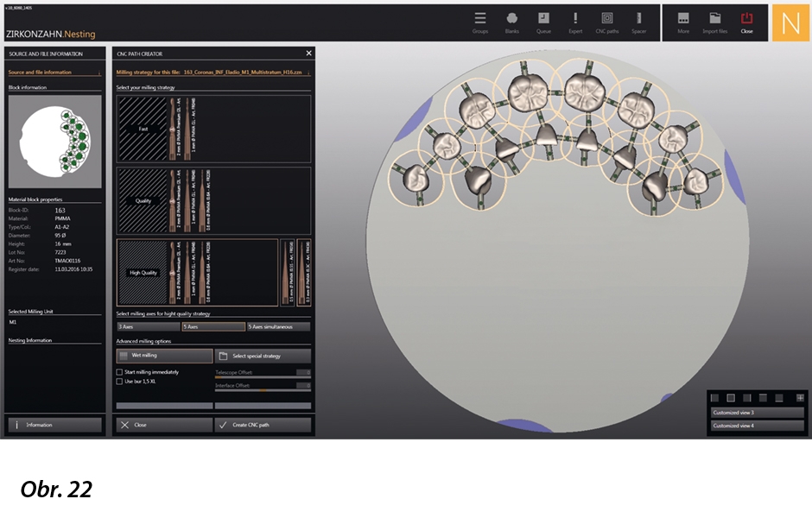Click the crosshair plus view icon
The width and height of the screenshot is (812, 518).
[x=800, y=398]
